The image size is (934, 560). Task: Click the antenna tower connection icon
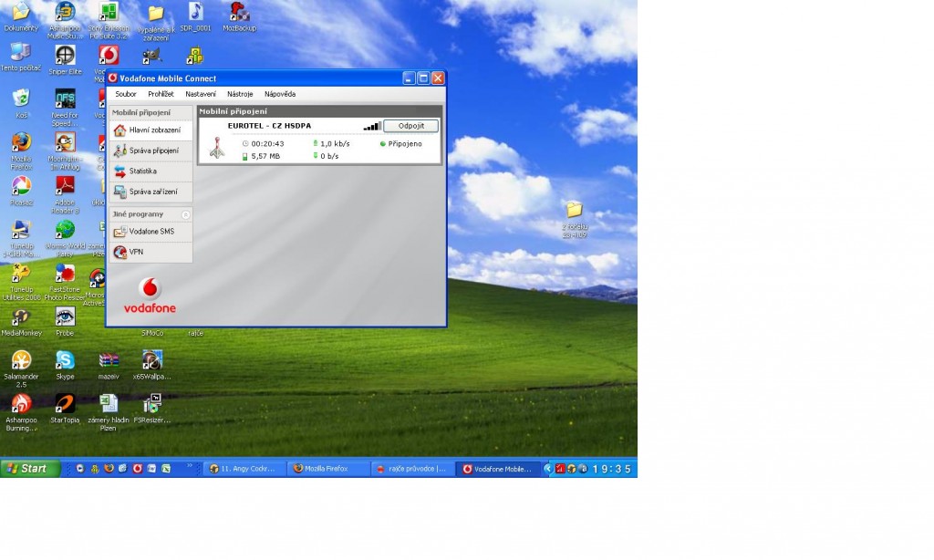[217, 148]
